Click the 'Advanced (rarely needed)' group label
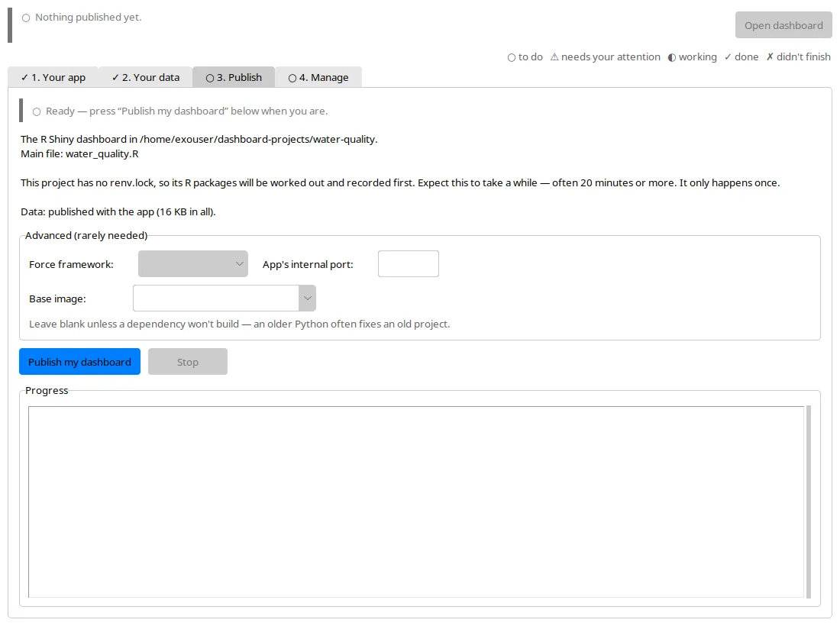Image resolution: width=840 pixels, height=626 pixels. (x=86, y=236)
